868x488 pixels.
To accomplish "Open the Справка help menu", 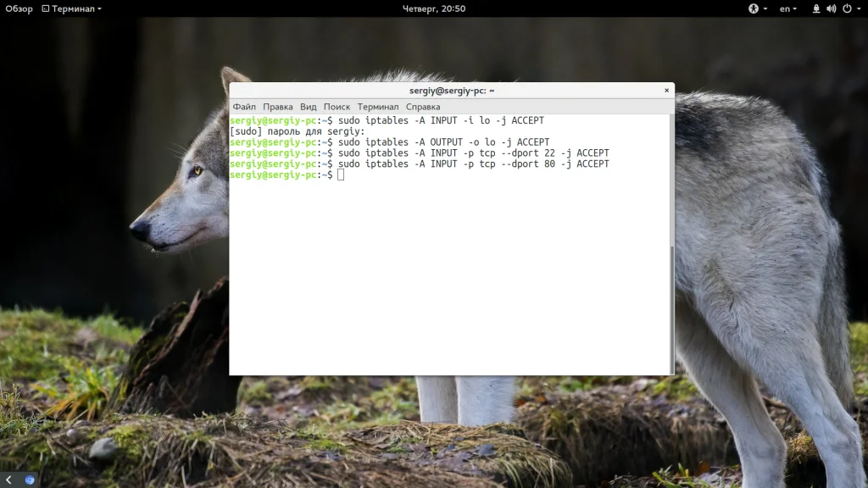I will (x=423, y=107).
